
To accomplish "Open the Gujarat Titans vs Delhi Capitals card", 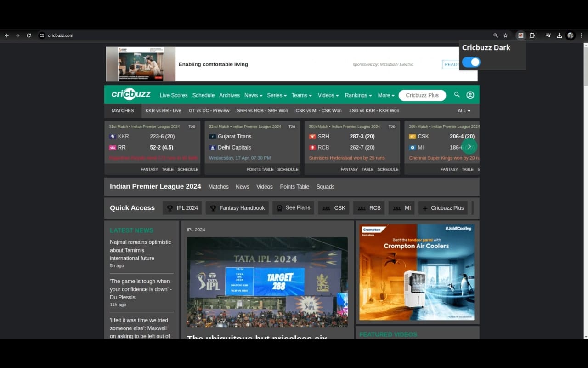I will 252,148.
